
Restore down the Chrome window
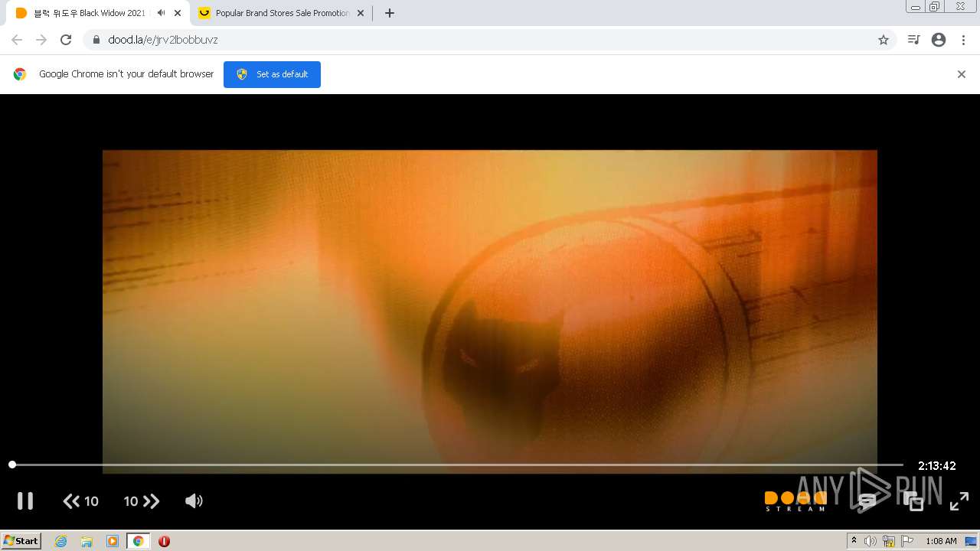935,7
